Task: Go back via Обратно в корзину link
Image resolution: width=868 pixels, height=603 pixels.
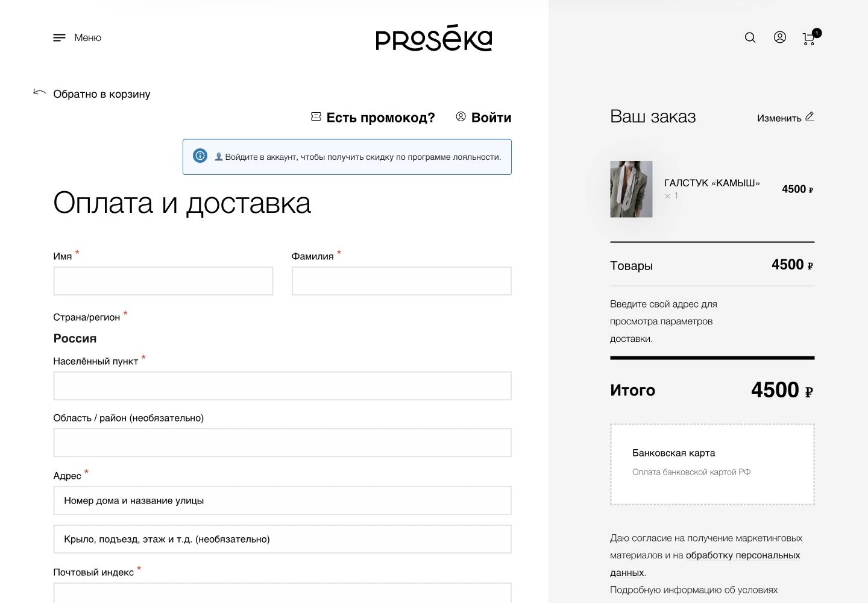Action: click(x=102, y=94)
